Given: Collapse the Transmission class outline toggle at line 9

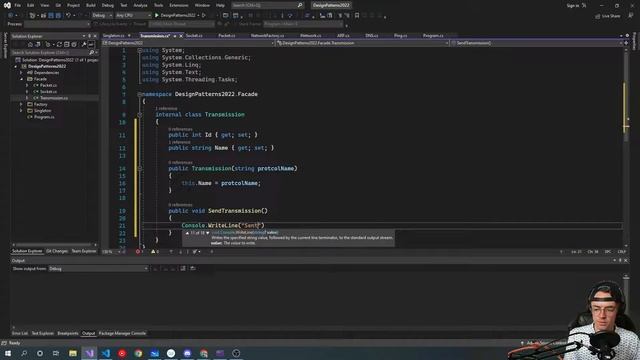Looking at the screenshot, I should (x=140, y=115).
